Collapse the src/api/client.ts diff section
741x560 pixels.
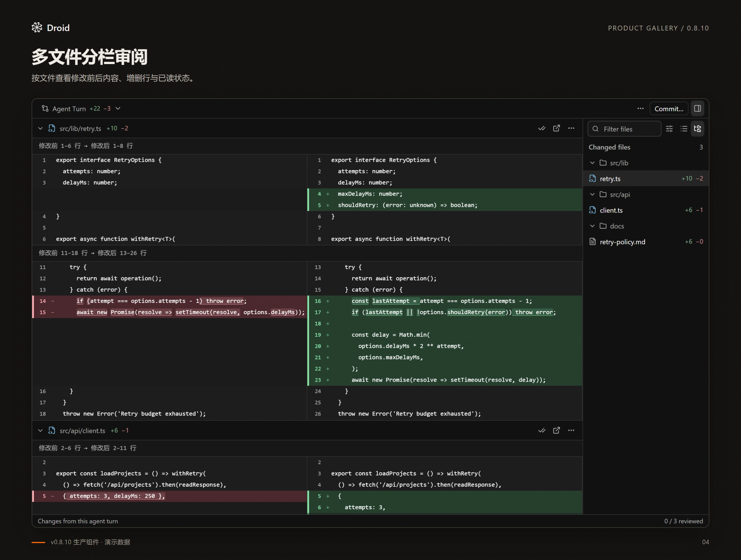coord(40,430)
